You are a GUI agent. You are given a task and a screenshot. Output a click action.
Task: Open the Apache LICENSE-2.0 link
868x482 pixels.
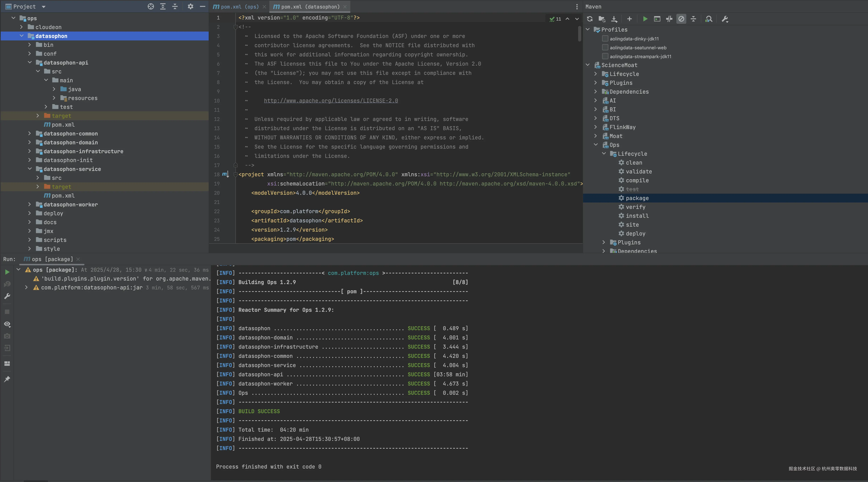(x=331, y=100)
